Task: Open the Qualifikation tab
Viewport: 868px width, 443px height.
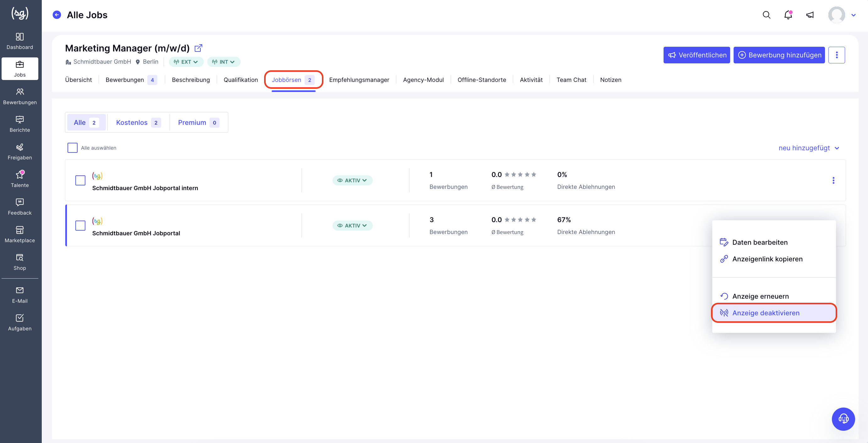Action: coord(241,80)
